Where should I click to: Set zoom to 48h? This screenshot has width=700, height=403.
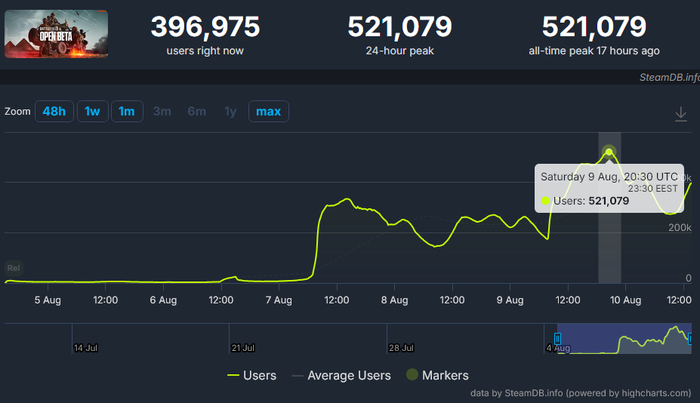53,111
